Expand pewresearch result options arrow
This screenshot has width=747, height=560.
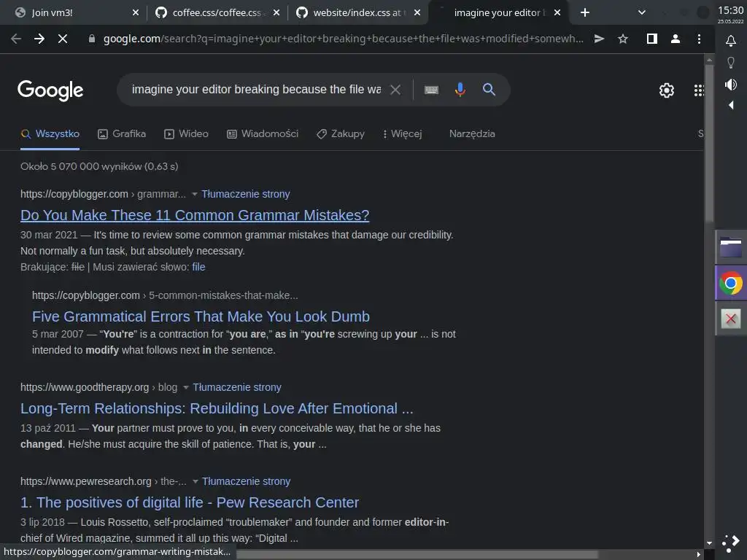click(x=196, y=481)
